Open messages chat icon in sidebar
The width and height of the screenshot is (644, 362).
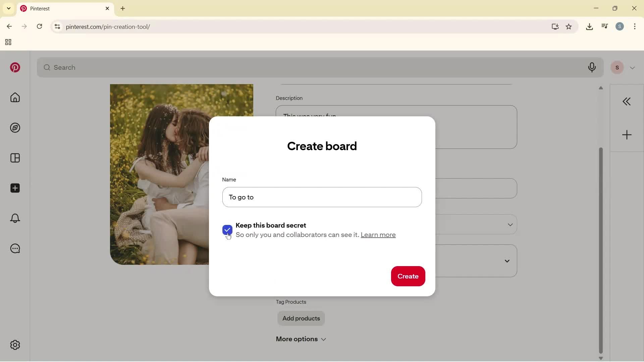[15, 248]
